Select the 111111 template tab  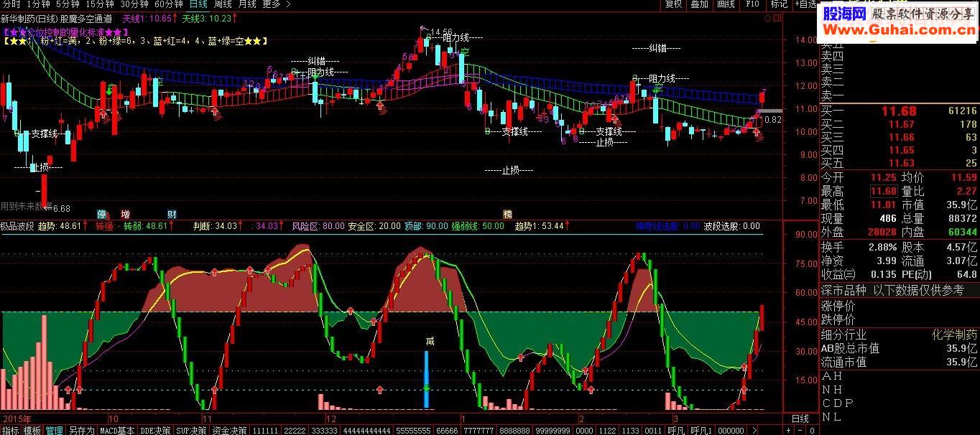[x=266, y=430]
